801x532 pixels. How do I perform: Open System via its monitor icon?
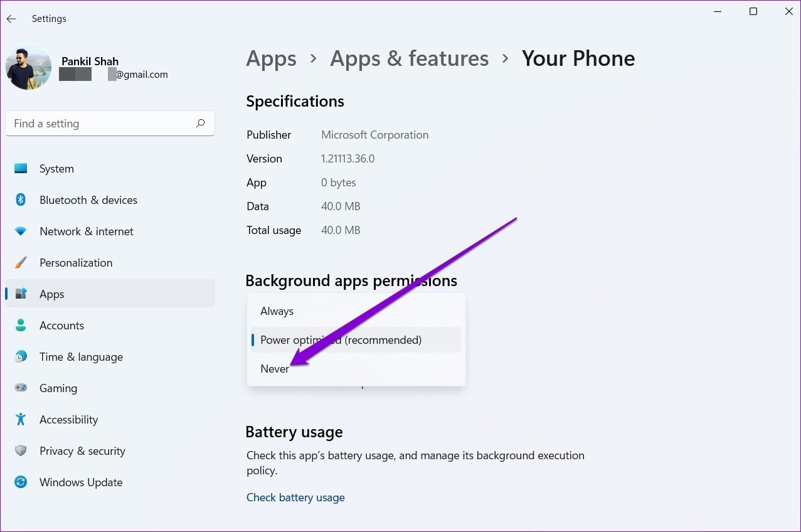[21, 169]
